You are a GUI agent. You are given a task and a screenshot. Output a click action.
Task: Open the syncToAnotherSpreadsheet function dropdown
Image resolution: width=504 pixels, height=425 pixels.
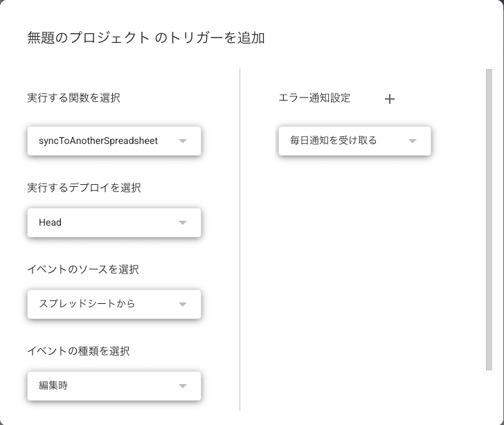[x=114, y=141]
